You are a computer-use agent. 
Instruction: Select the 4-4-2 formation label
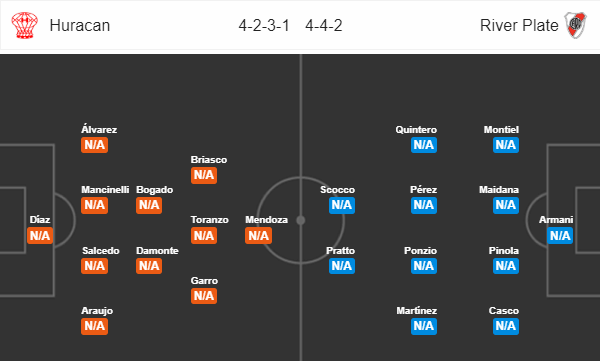click(324, 26)
